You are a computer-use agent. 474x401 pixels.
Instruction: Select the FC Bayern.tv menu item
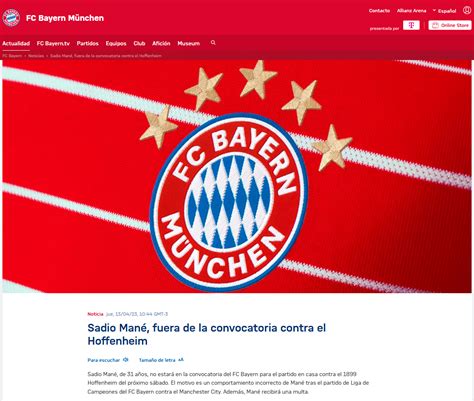coord(53,43)
